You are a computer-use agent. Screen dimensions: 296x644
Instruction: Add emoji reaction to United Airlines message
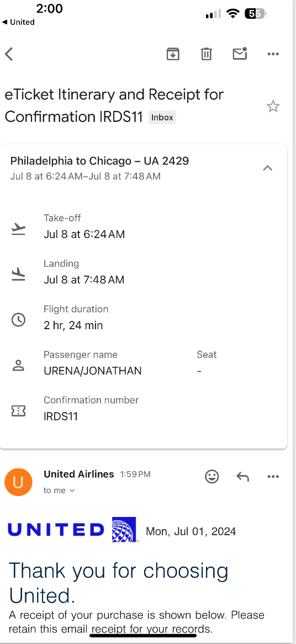[x=212, y=477]
